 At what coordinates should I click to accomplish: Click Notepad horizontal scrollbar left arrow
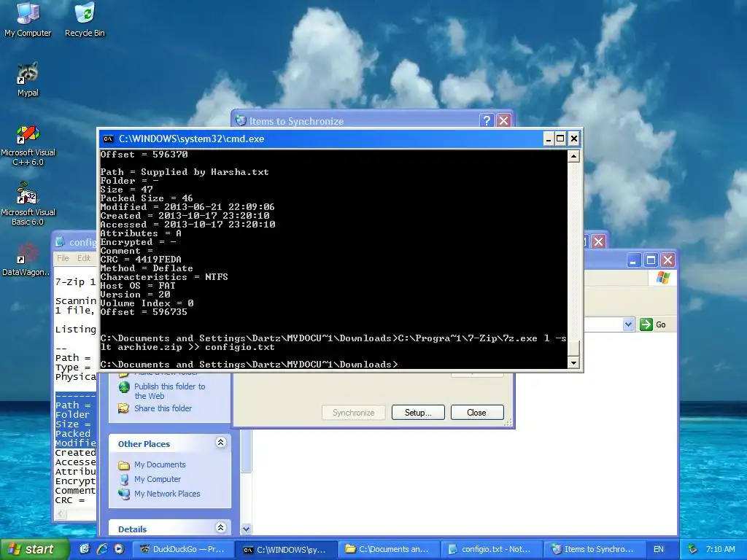click(x=61, y=513)
